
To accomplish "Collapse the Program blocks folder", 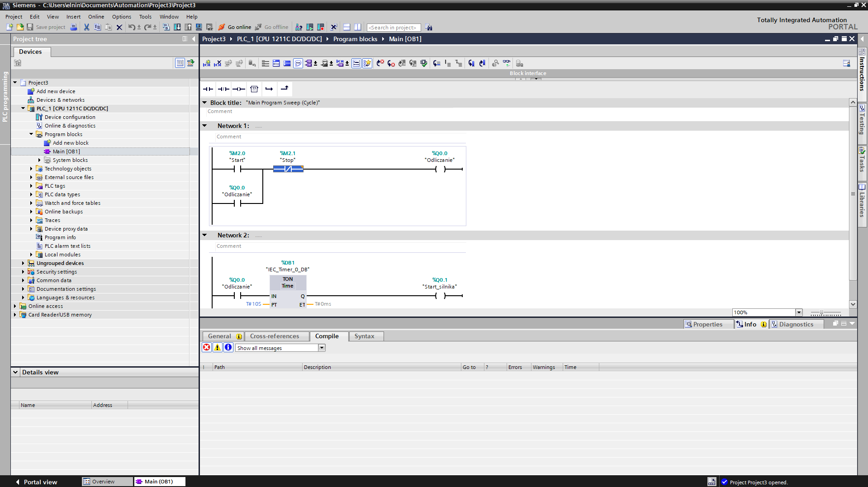I will (x=31, y=134).
